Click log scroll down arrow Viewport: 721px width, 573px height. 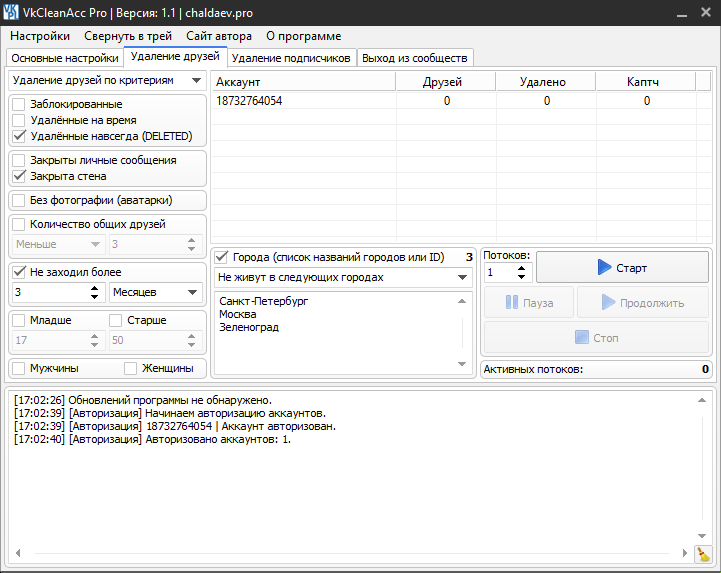pos(702,536)
